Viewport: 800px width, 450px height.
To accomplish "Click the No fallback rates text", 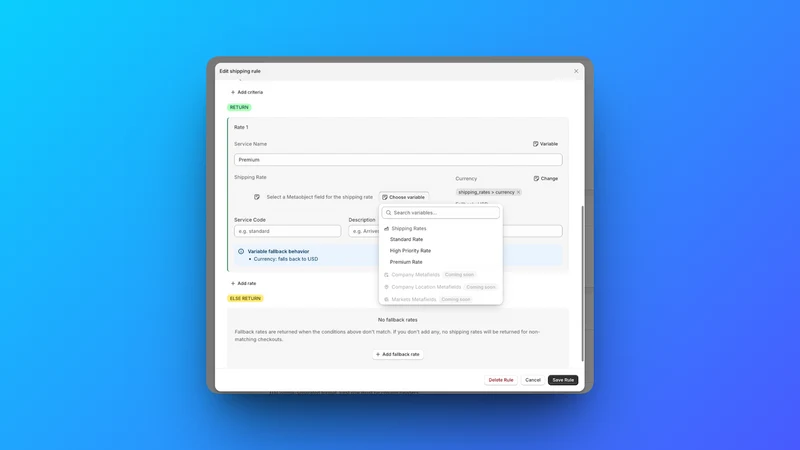I will pos(397,320).
